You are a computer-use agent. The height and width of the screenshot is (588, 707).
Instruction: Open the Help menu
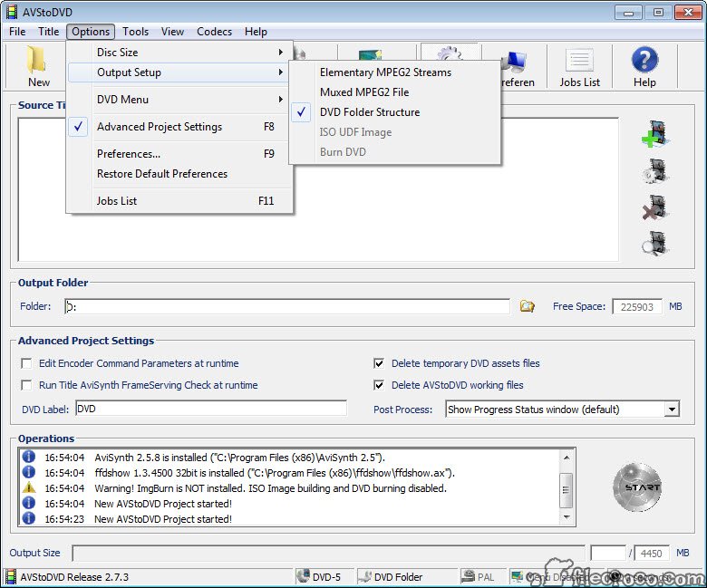point(256,32)
